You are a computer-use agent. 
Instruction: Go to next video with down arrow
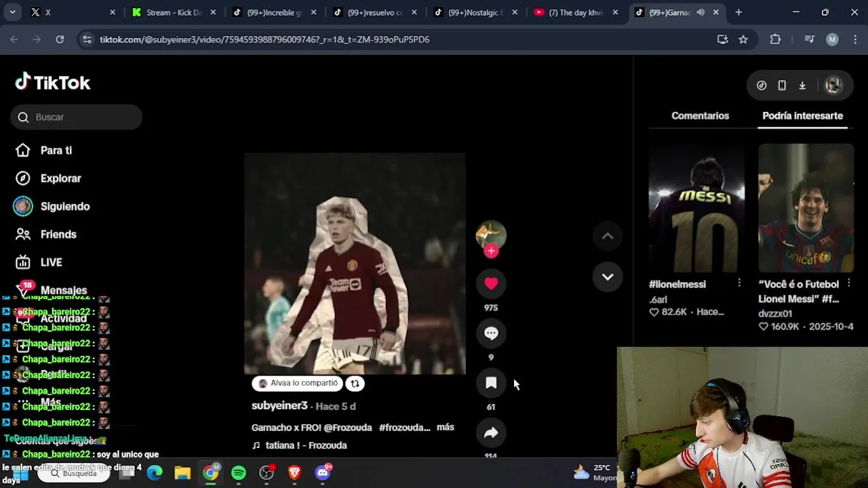click(x=608, y=277)
